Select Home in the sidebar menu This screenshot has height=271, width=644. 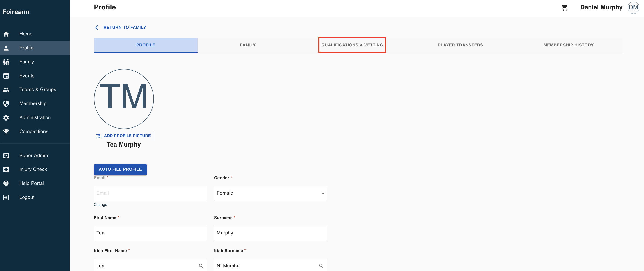(35, 34)
